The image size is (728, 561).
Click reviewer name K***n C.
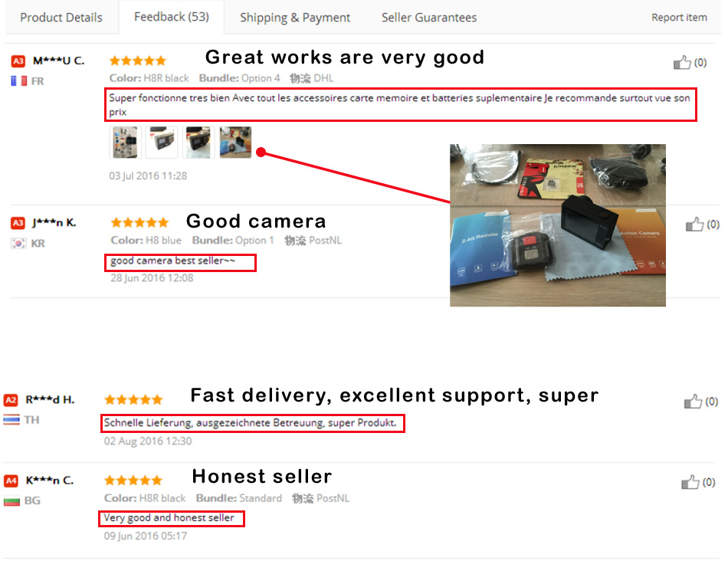tap(50, 481)
